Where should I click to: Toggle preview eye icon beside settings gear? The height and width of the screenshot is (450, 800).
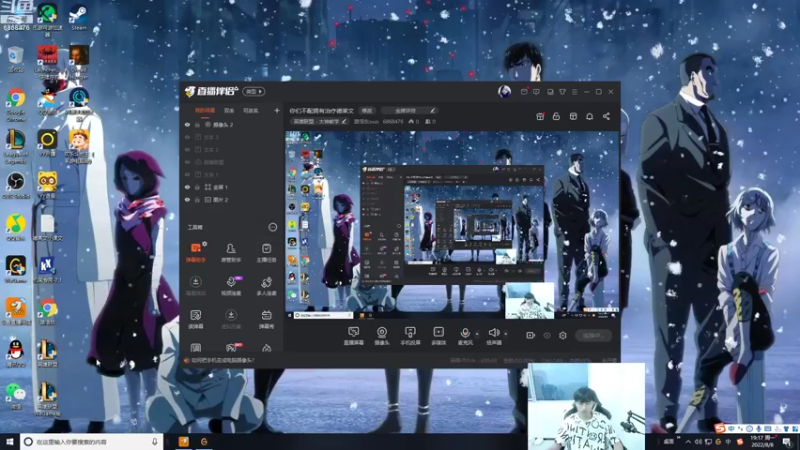click(x=547, y=335)
